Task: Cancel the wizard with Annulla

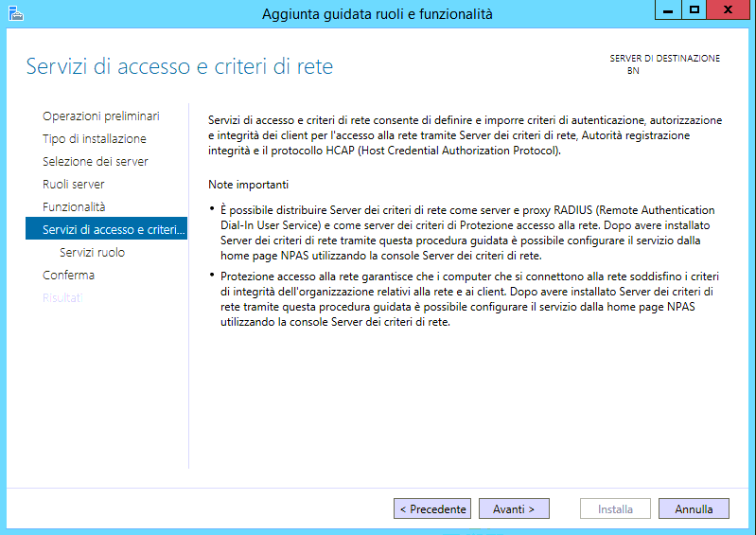Action: 694,508
